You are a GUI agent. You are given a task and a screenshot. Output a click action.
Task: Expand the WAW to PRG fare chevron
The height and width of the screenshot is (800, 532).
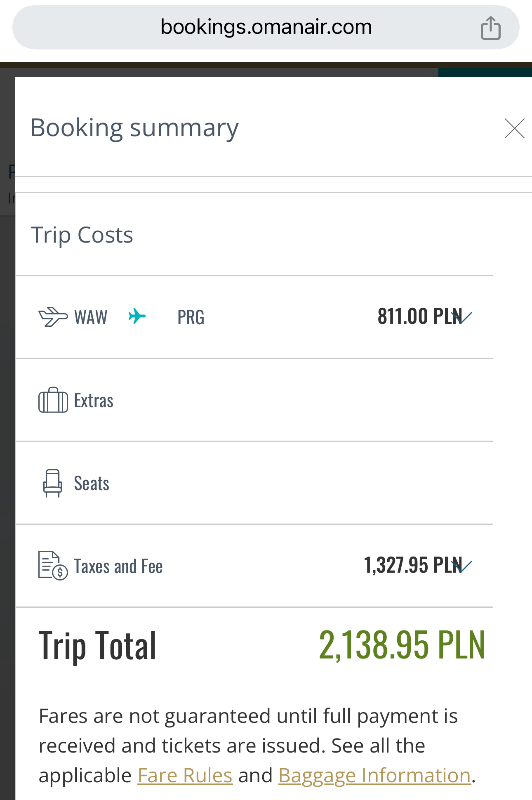[x=462, y=317]
